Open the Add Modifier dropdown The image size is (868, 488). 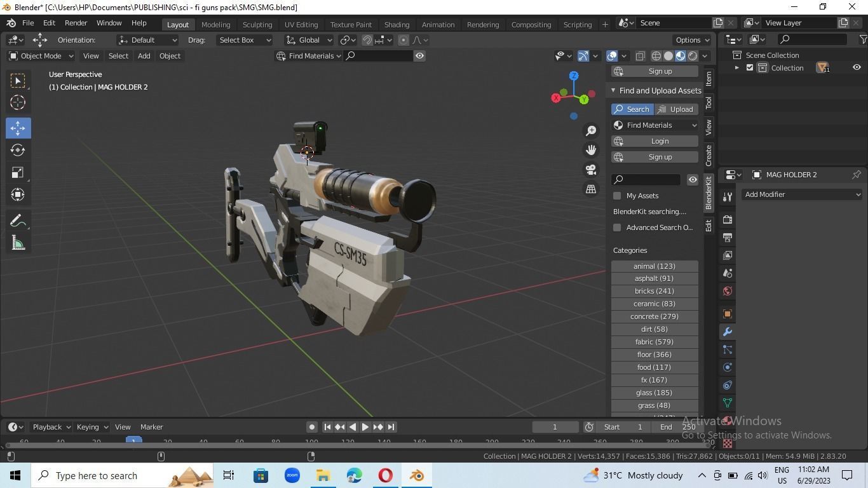(x=802, y=194)
